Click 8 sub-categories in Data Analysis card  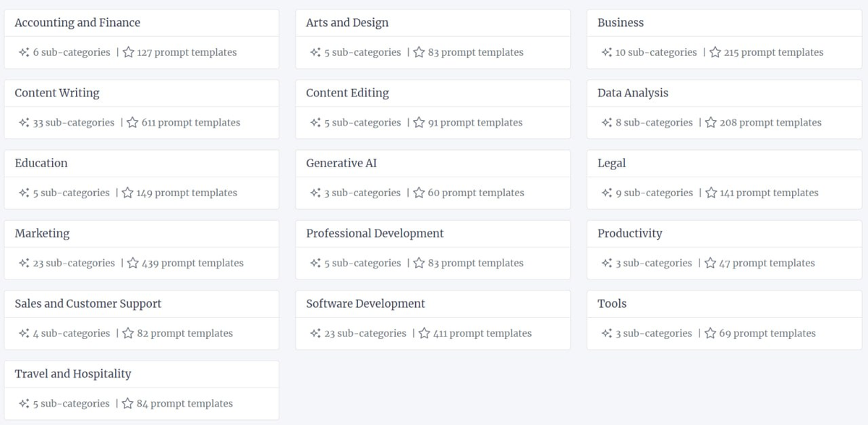(654, 122)
